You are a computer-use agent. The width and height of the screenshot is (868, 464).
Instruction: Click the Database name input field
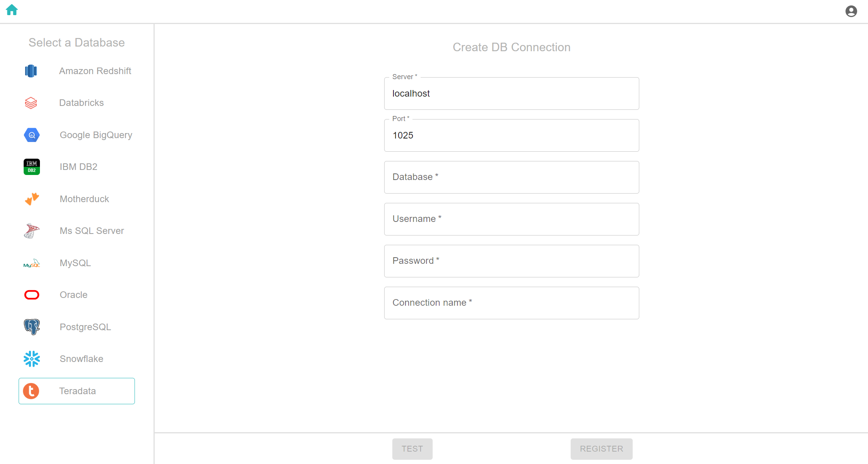point(511,177)
